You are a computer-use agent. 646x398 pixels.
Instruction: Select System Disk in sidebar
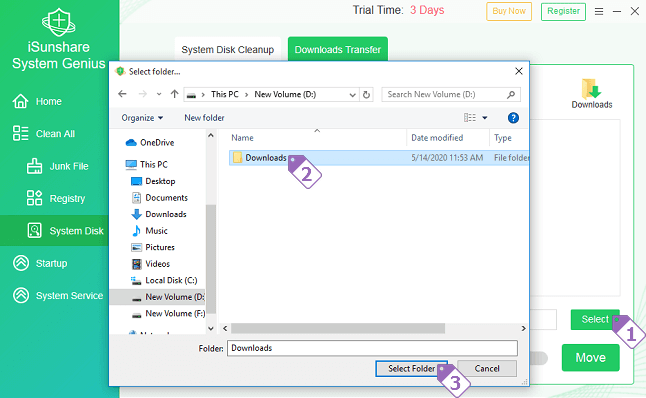point(76,231)
